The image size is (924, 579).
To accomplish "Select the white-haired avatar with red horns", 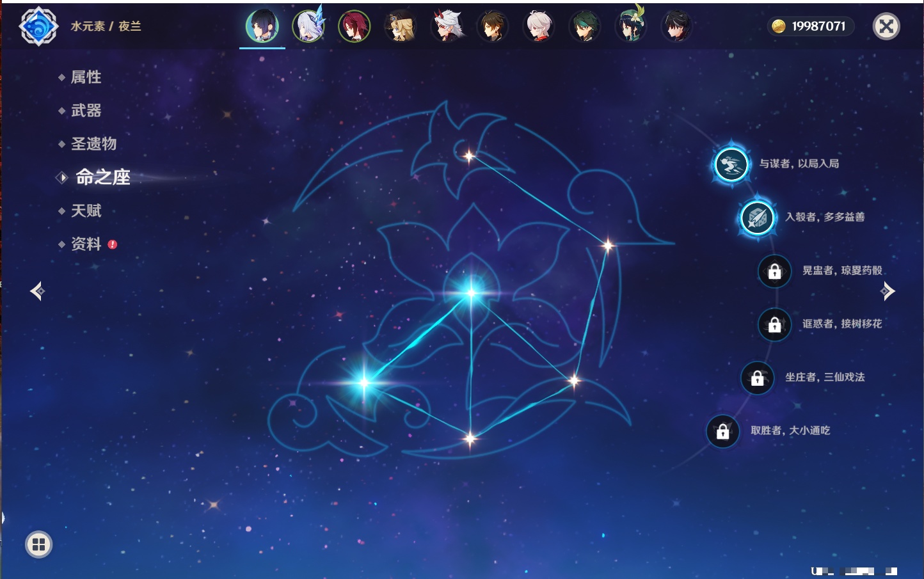I will (x=447, y=26).
